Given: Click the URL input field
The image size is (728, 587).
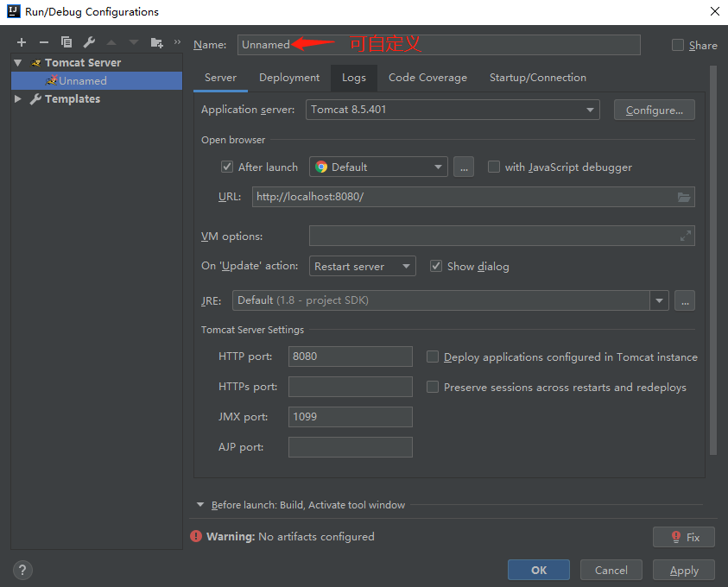Looking at the screenshot, I should click(x=473, y=197).
